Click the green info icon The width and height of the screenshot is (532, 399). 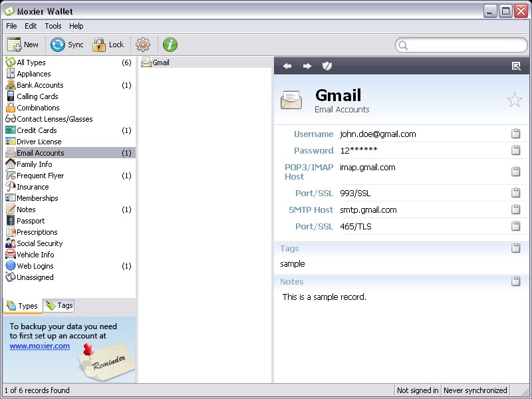point(170,45)
